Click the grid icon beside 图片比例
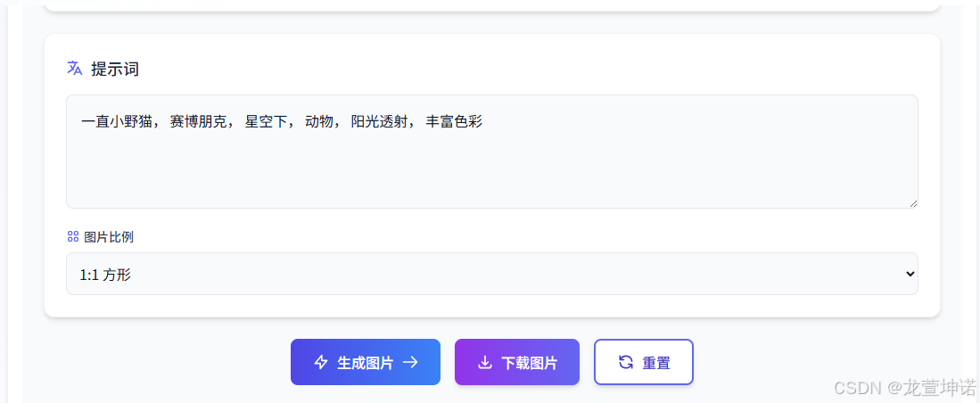The height and width of the screenshot is (403, 980). pyautogui.click(x=72, y=237)
